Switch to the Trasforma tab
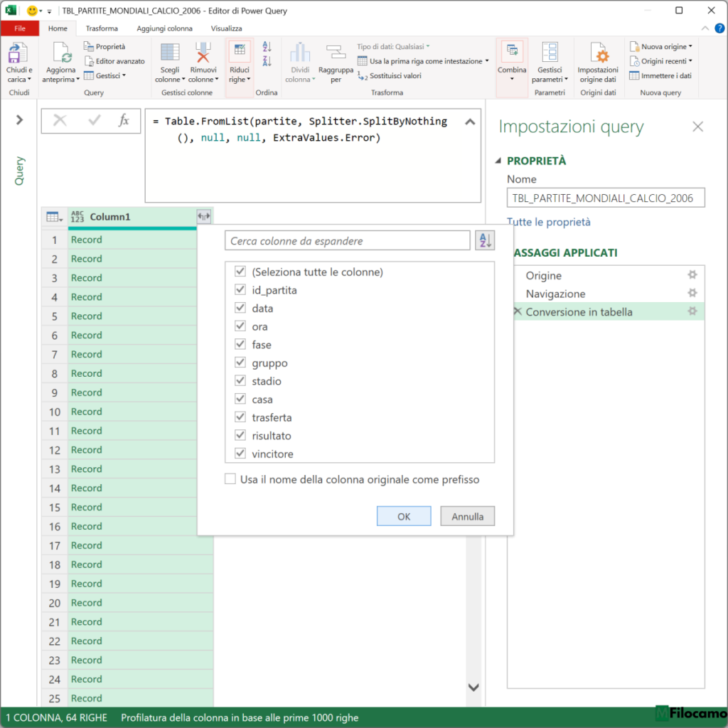Viewport: 728px width, 728px height. click(102, 28)
